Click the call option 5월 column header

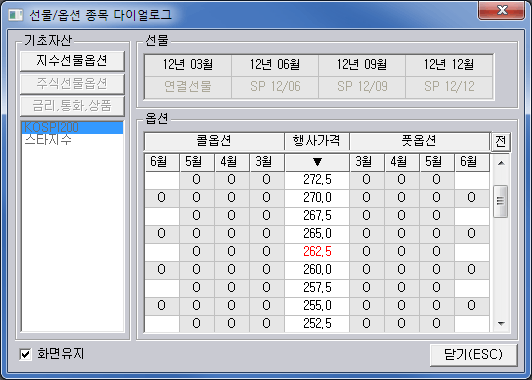(x=197, y=163)
